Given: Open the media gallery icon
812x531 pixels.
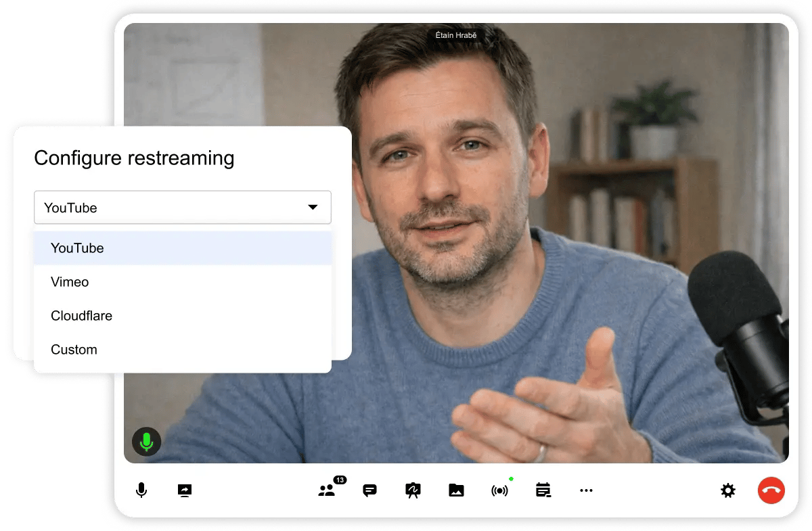Looking at the screenshot, I should pos(456,490).
